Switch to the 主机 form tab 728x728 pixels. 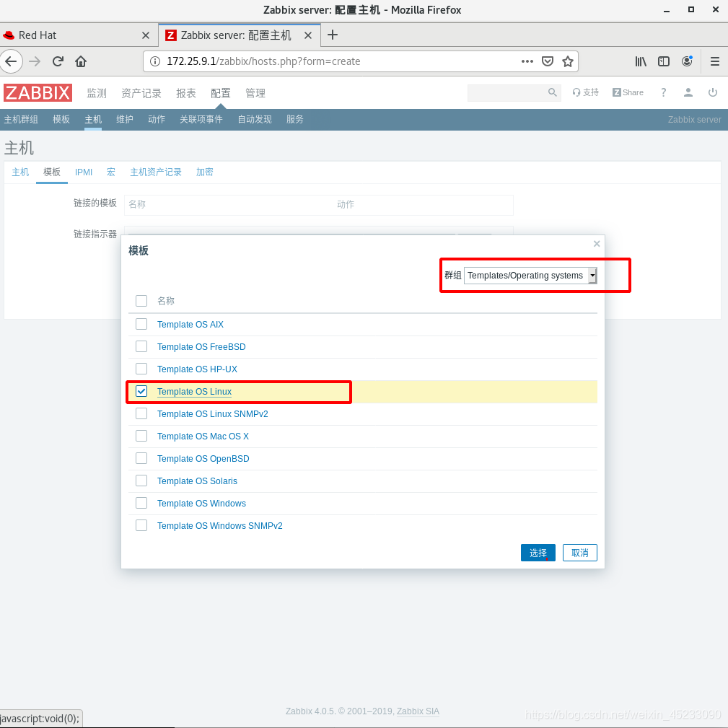coord(20,172)
